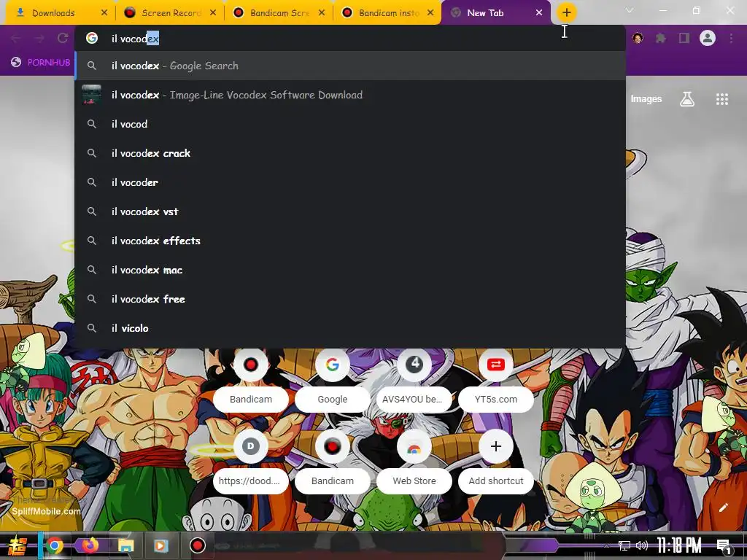747x560 pixels.
Task: Open the tab search chevron
Action: (x=630, y=10)
